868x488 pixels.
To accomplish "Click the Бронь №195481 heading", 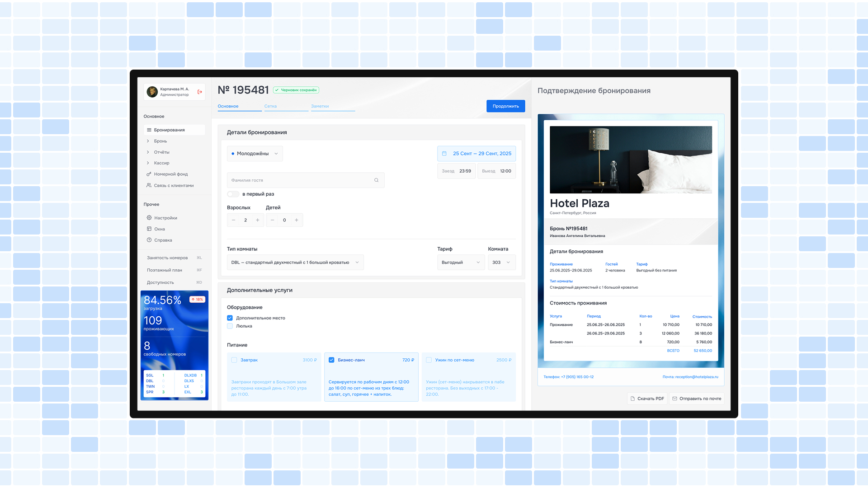I will point(568,229).
